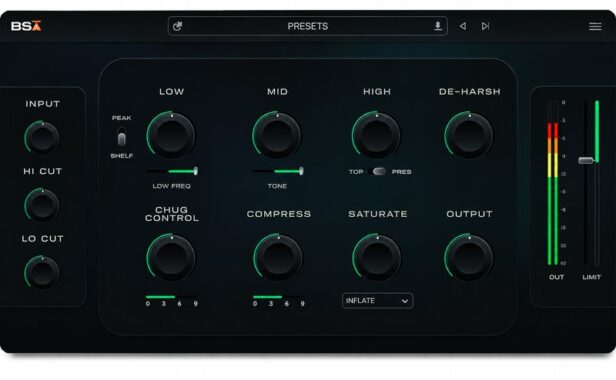The image size is (616, 380).
Task: Expand the INFLATE saturation mode dropdown
Action: [378, 301]
